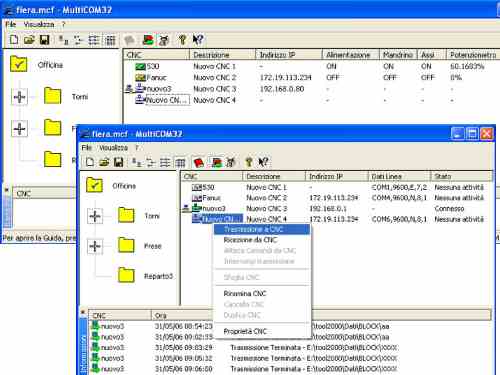Sort by Alimentazione column header in back window

tap(351, 55)
